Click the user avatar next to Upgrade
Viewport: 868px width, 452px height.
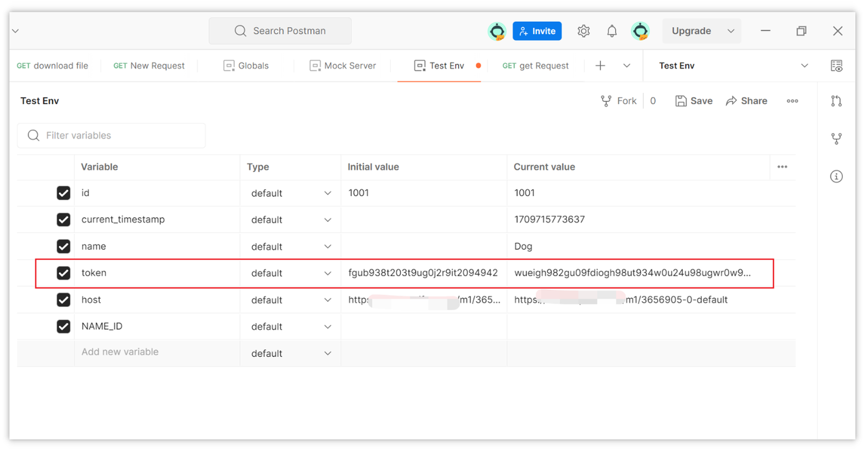click(640, 31)
